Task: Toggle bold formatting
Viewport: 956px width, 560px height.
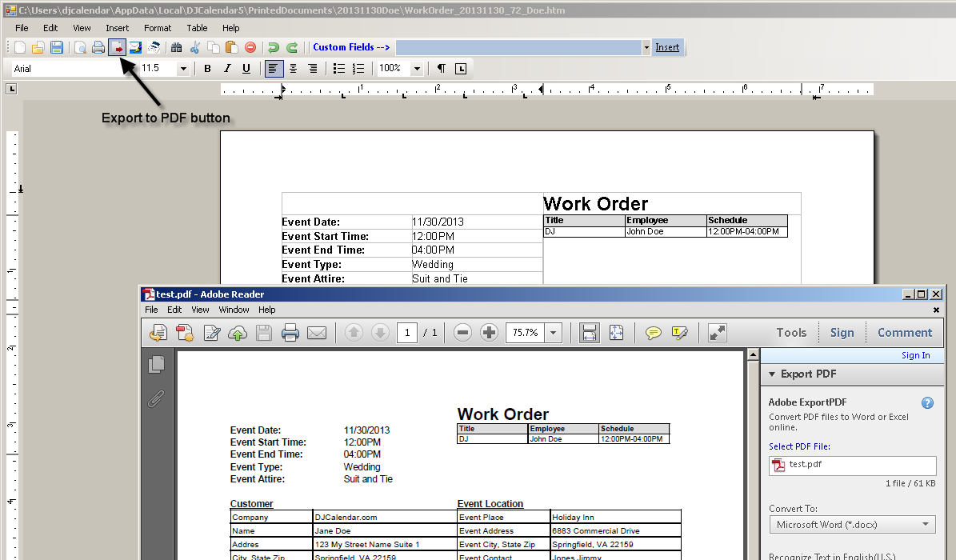Action: [x=207, y=69]
